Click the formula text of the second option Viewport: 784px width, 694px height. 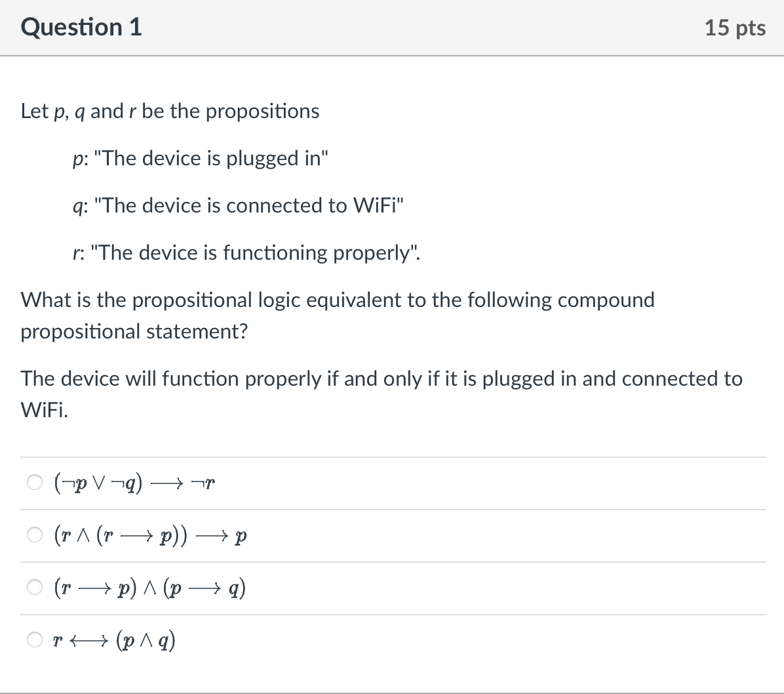tap(149, 535)
